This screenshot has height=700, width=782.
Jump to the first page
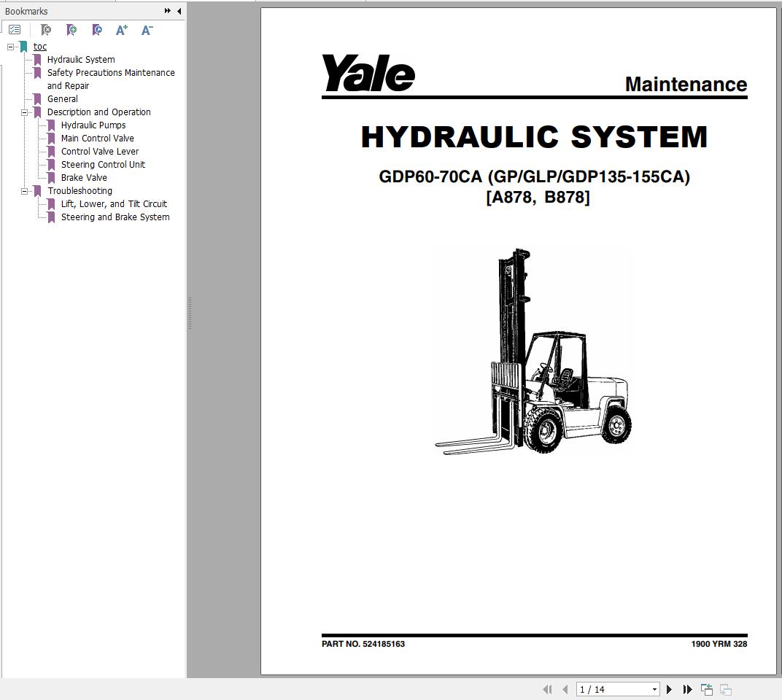pyautogui.click(x=547, y=688)
